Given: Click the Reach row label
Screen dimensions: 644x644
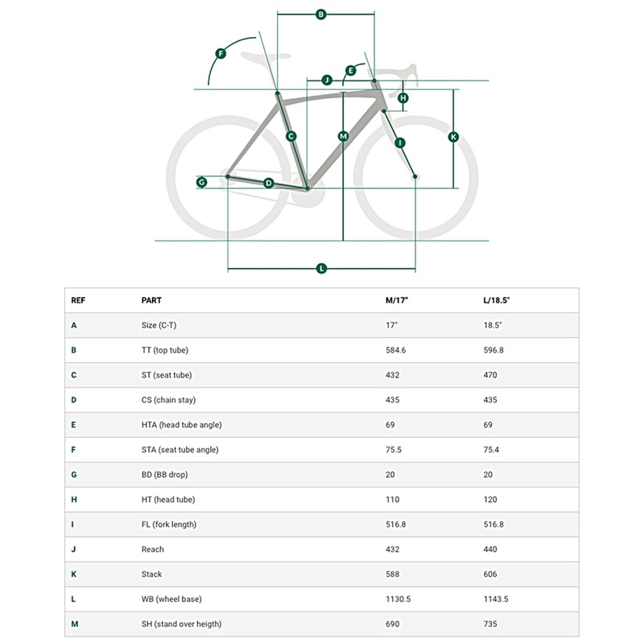Looking at the screenshot, I should 152,550.
